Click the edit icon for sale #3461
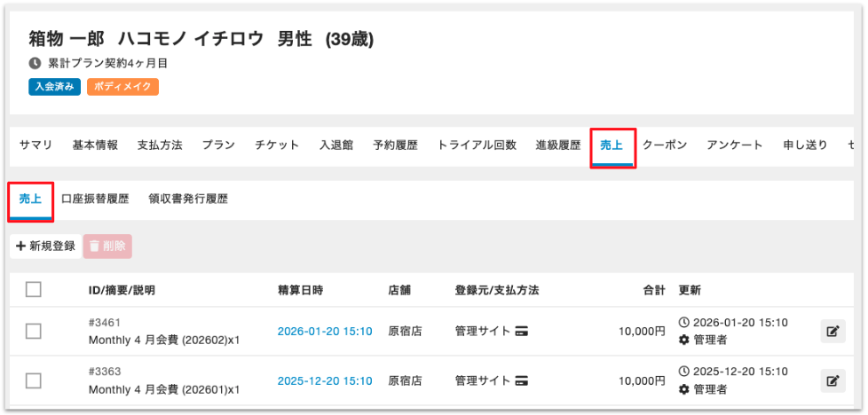Screen dimensions: 868x415 [832, 331]
